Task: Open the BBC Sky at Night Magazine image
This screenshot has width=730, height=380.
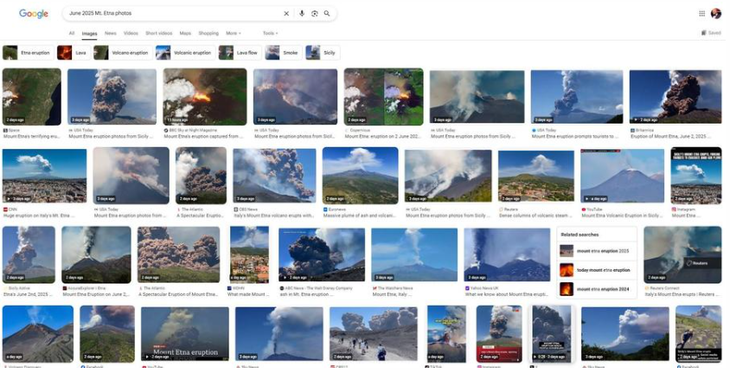Action: 205,97
